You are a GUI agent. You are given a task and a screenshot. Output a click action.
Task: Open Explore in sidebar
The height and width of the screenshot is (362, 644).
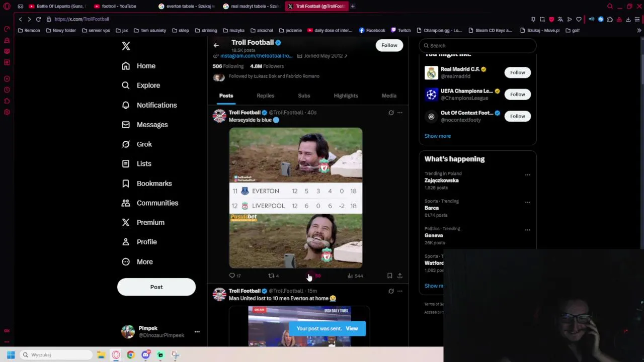(x=141, y=85)
